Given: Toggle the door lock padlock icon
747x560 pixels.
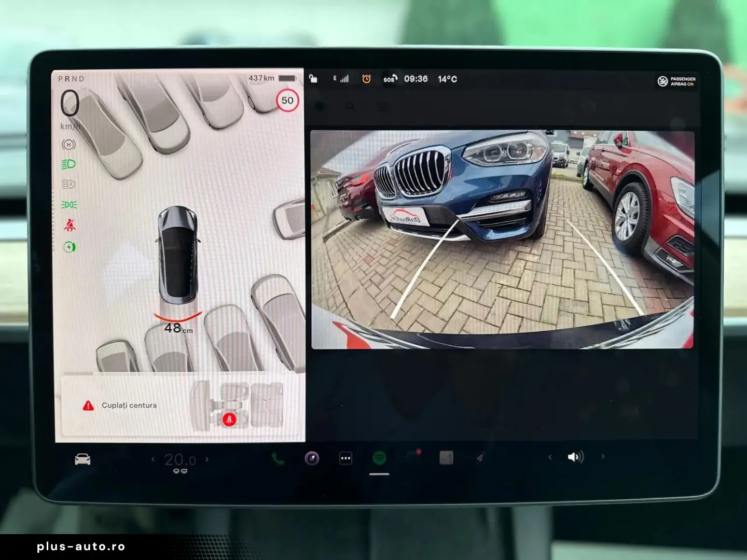Looking at the screenshot, I should tap(313, 78).
